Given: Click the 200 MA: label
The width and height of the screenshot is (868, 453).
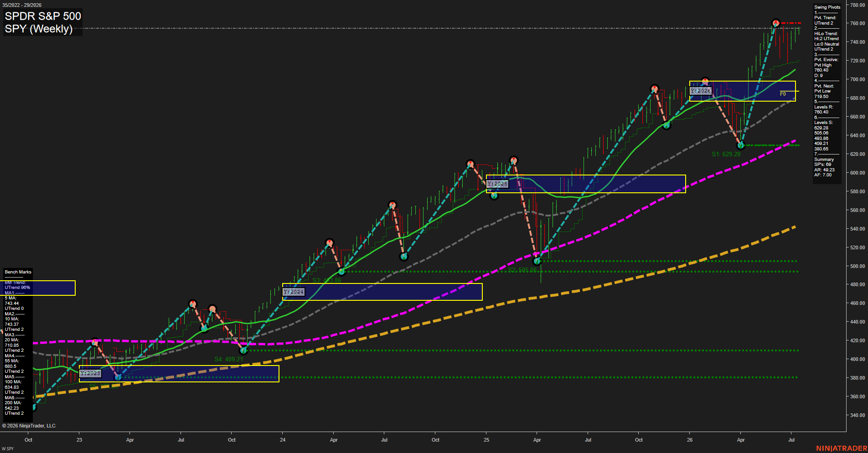Looking at the screenshot, I should pos(13,403).
